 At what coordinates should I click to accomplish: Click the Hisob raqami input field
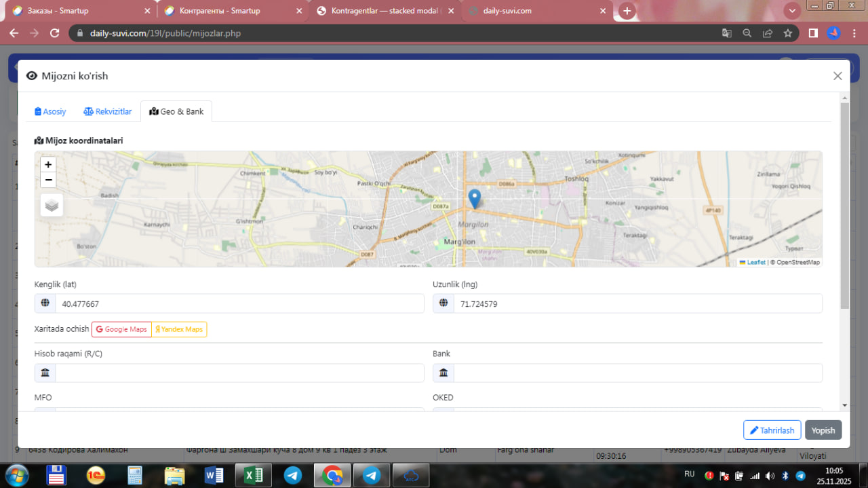point(239,373)
